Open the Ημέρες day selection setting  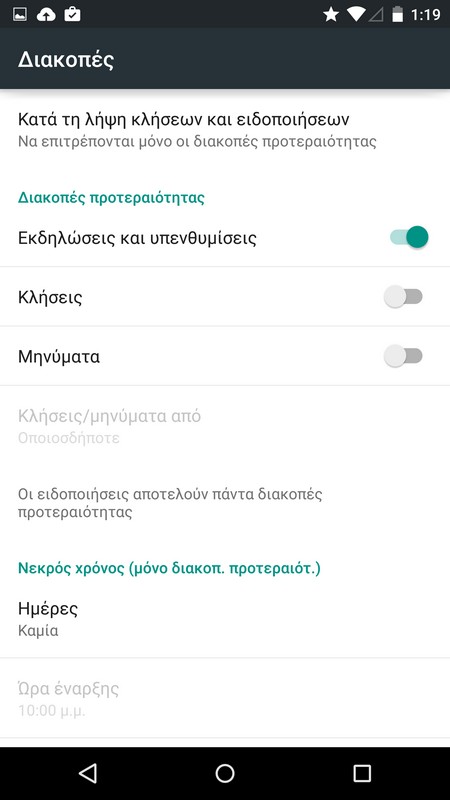(x=225, y=618)
